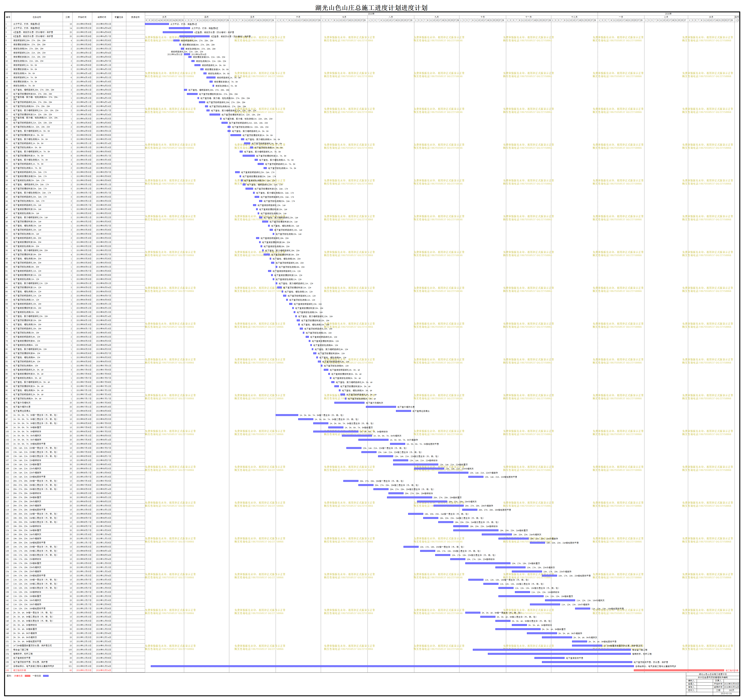Click the 三月 month header in timeline
The width and height of the screenshot is (744, 700).
point(164,17)
